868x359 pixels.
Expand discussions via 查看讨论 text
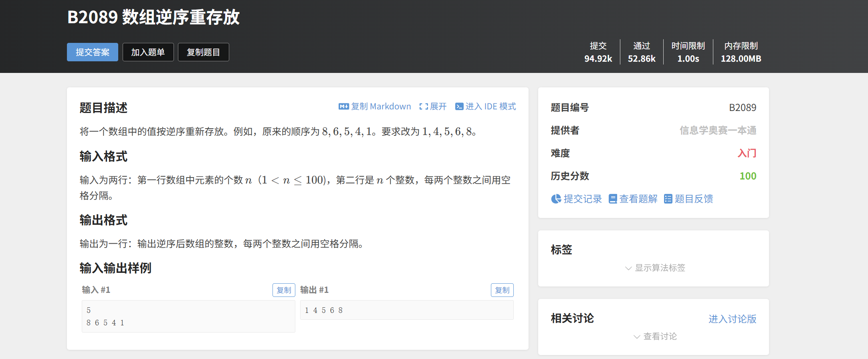660,337
